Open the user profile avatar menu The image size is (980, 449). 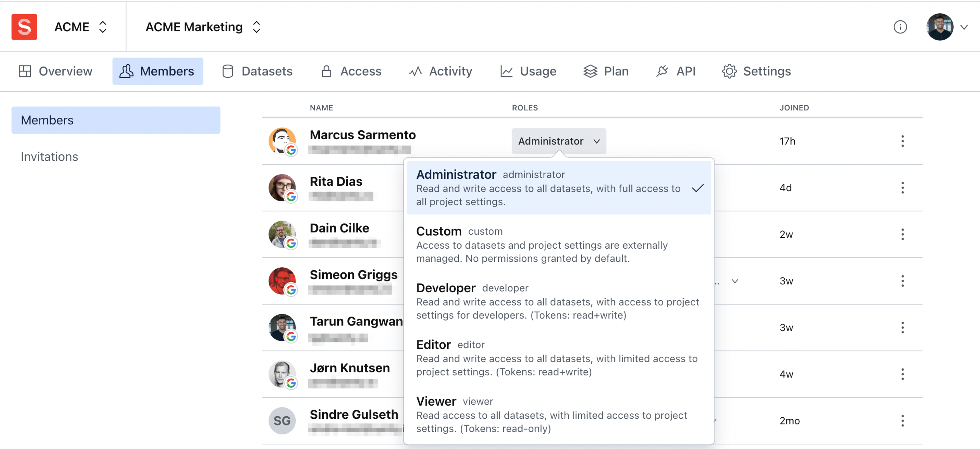940,27
